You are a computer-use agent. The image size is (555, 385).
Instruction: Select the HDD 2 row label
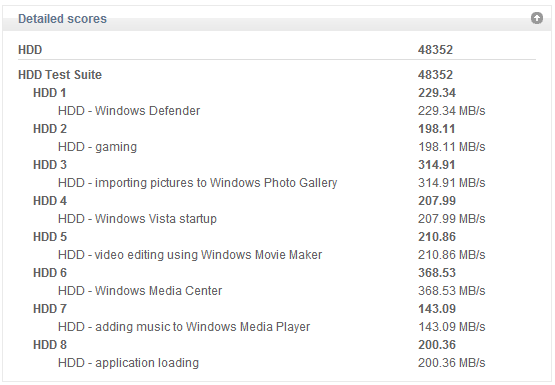click(x=50, y=129)
